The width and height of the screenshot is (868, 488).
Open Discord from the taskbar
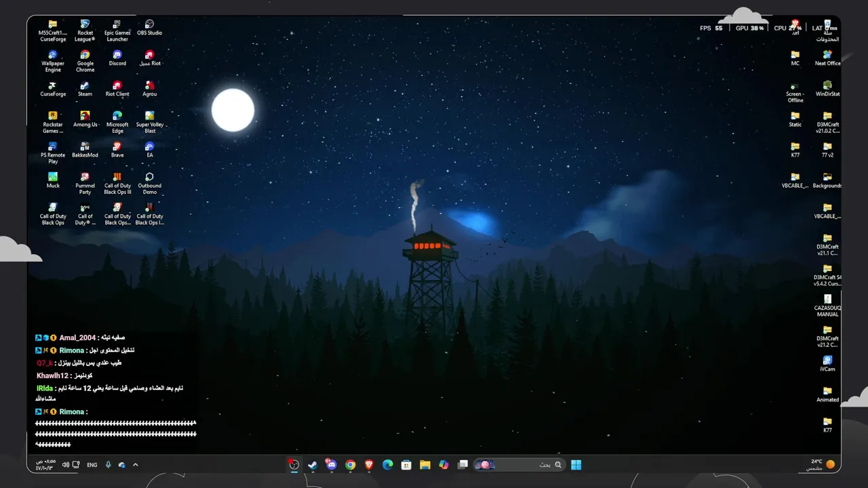pyautogui.click(x=331, y=464)
